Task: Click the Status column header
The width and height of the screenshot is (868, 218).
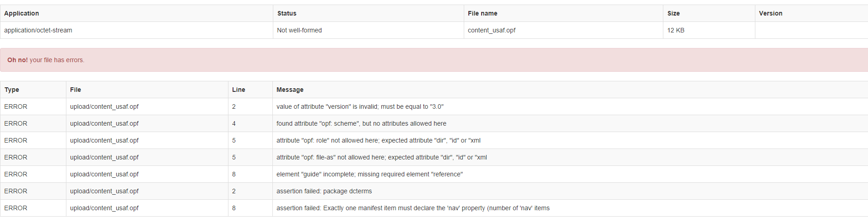Action: tap(287, 13)
